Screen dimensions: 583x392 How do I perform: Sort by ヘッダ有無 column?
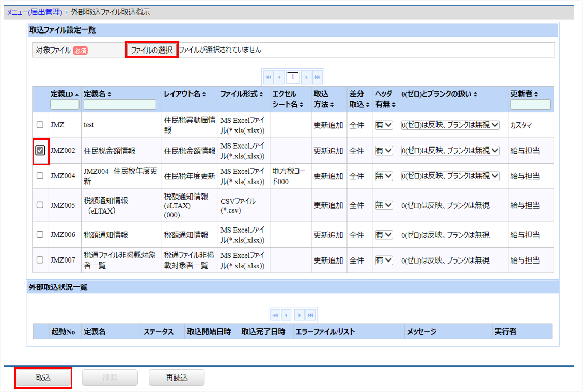tap(385, 99)
